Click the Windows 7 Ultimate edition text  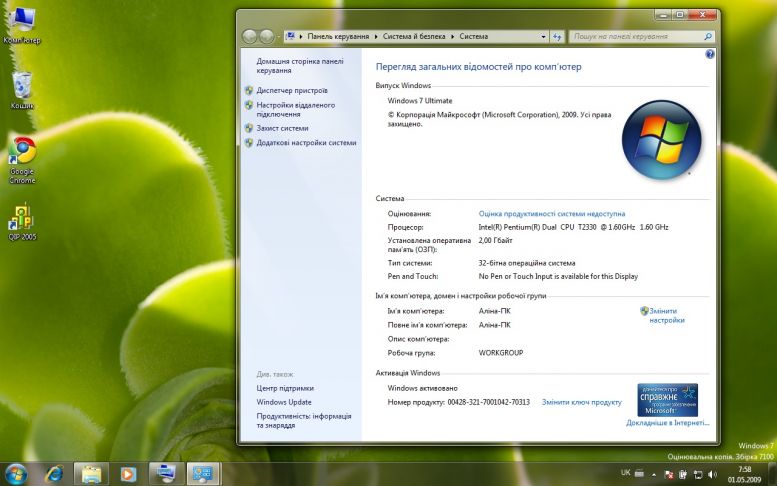(420, 101)
